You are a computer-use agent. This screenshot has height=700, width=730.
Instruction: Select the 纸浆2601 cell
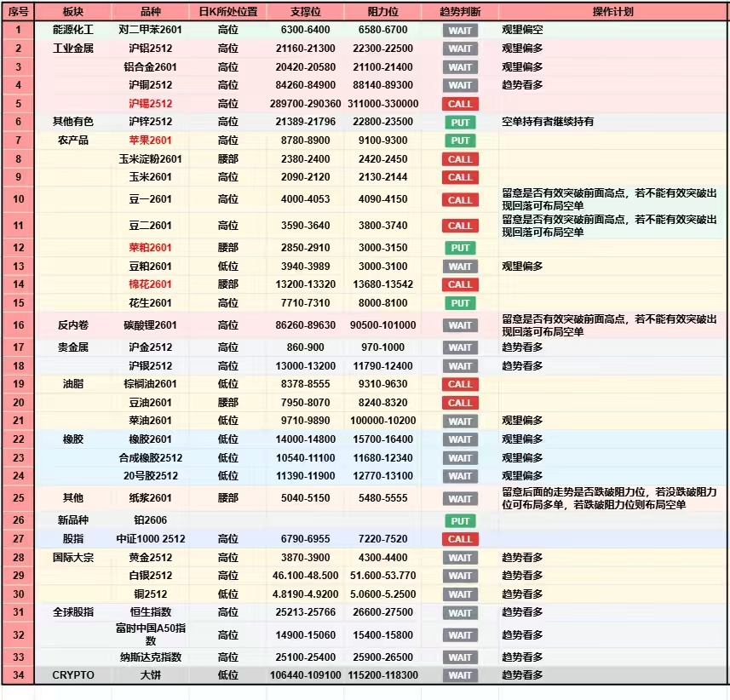click(151, 498)
